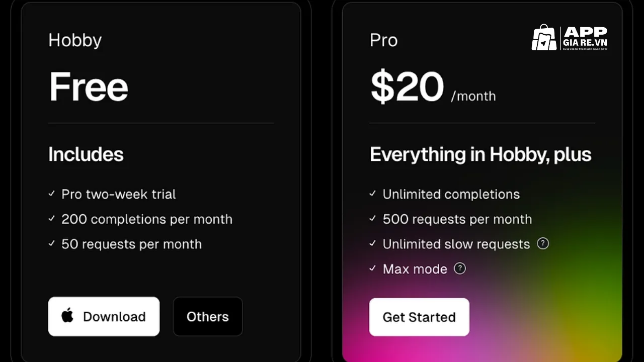Click the checkmark beside Pro two-week trial

(x=51, y=194)
